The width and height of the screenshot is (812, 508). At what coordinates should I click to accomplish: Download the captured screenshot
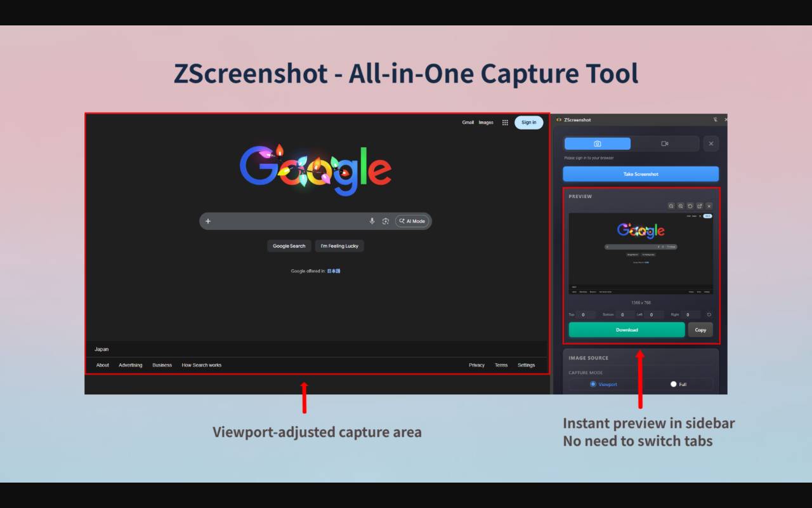(627, 330)
